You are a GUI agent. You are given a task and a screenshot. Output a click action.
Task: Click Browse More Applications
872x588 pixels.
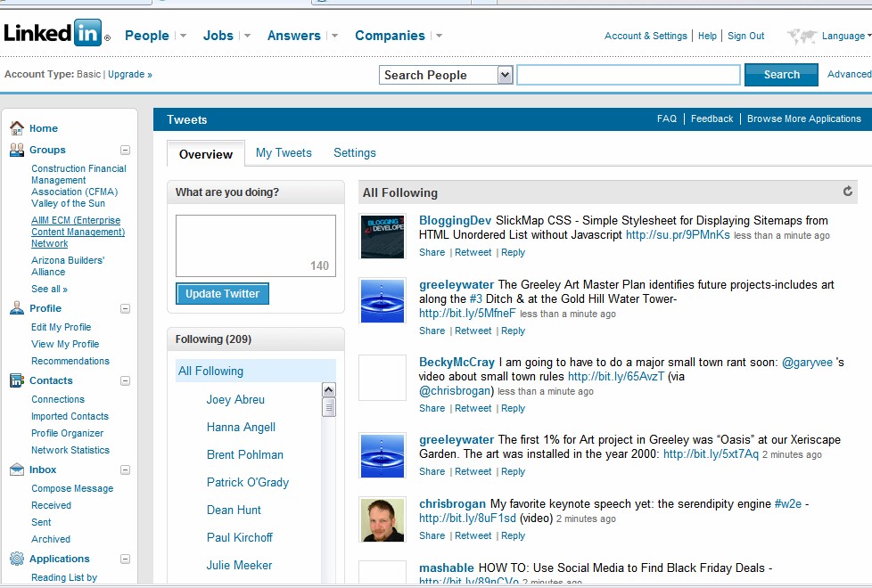tap(803, 118)
